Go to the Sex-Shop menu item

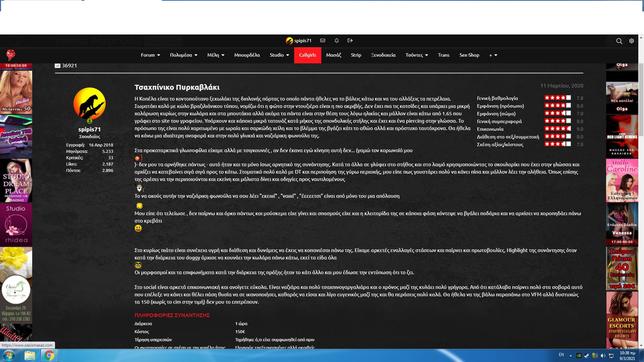(469, 55)
